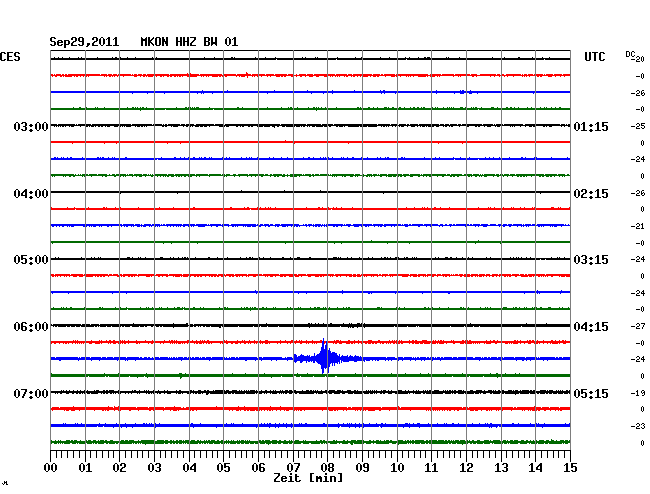650x494 pixels.
Task: Select minute 07 on the time axis
Action: coord(293,468)
